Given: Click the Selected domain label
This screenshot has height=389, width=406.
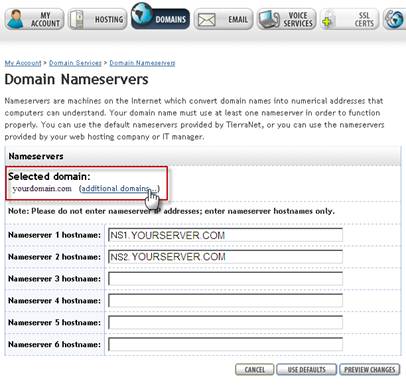Looking at the screenshot, I should tap(49, 176).
